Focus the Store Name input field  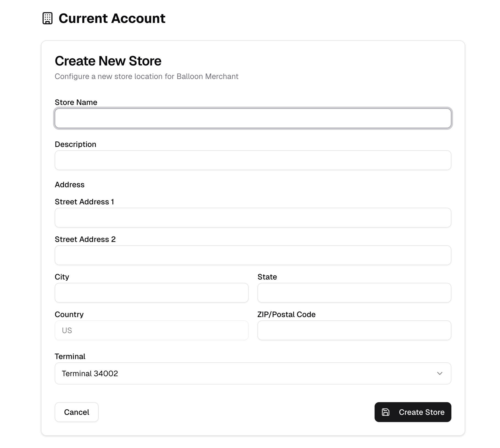coord(252,118)
